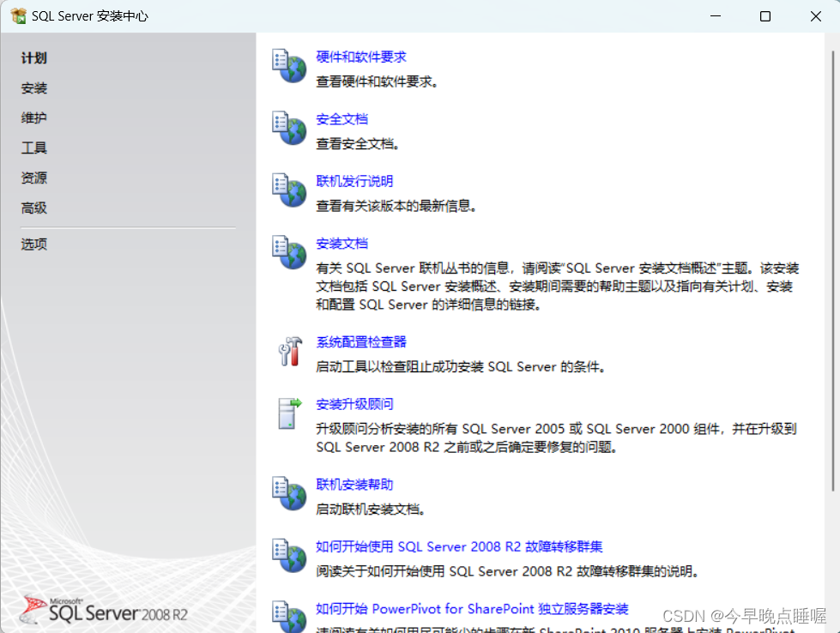This screenshot has height=633, width=840.
Task: Minimize the SQL Server 安装中心 window
Action: pos(716,16)
